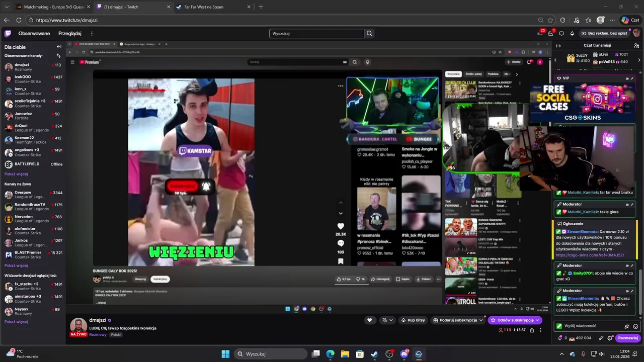Open browser settings and more menu
The height and width of the screenshot is (362, 644).
tap(612, 20)
